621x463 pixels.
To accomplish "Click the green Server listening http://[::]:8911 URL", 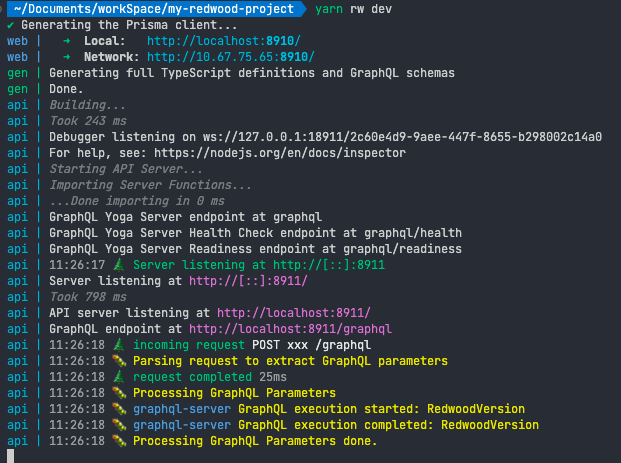I will point(329,265).
